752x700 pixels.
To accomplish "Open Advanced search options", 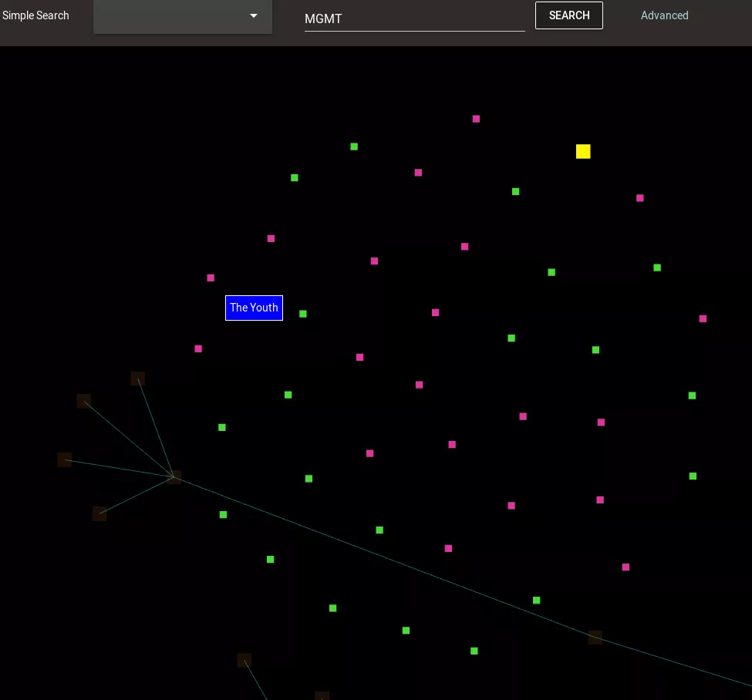I will [664, 15].
